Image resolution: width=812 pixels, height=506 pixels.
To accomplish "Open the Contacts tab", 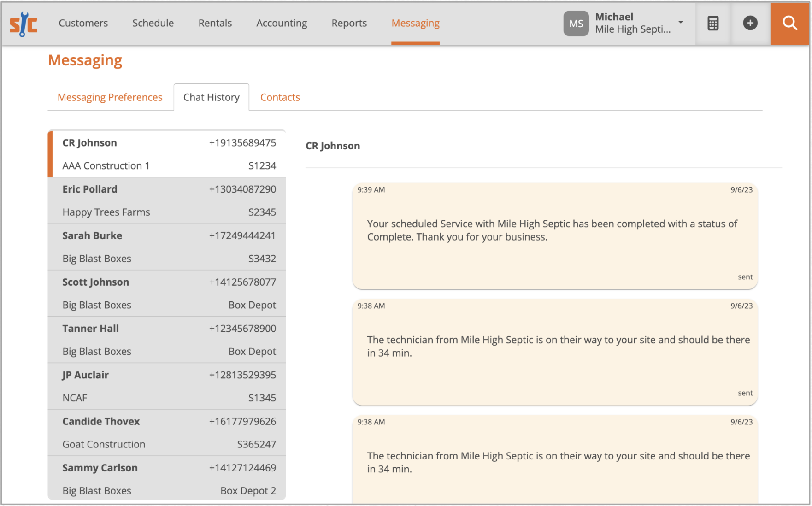I will pyautogui.click(x=280, y=97).
